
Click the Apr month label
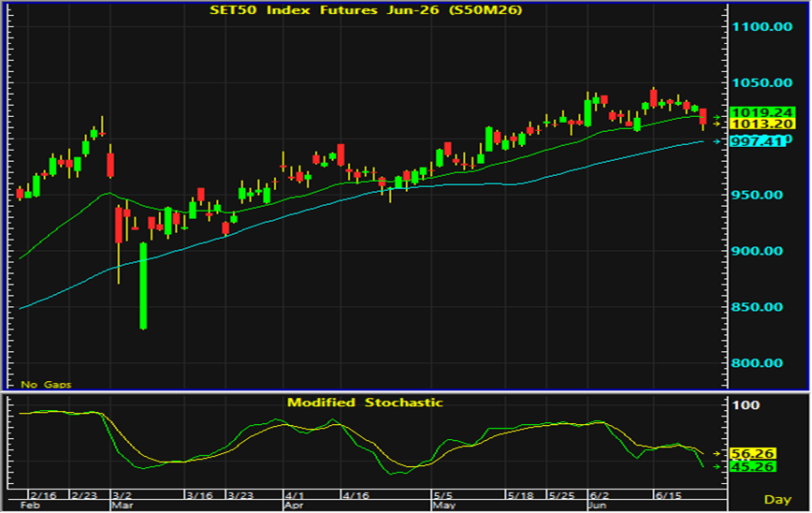pos(294,506)
